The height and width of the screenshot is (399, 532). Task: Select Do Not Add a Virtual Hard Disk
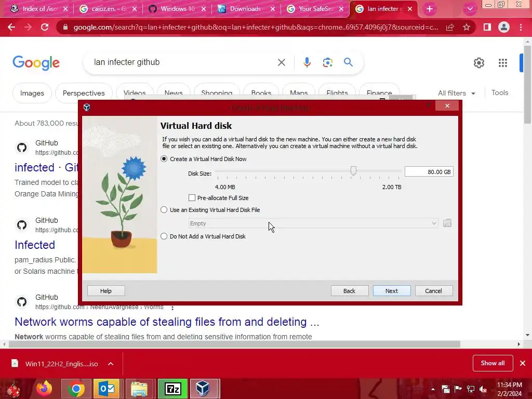click(164, 236)
